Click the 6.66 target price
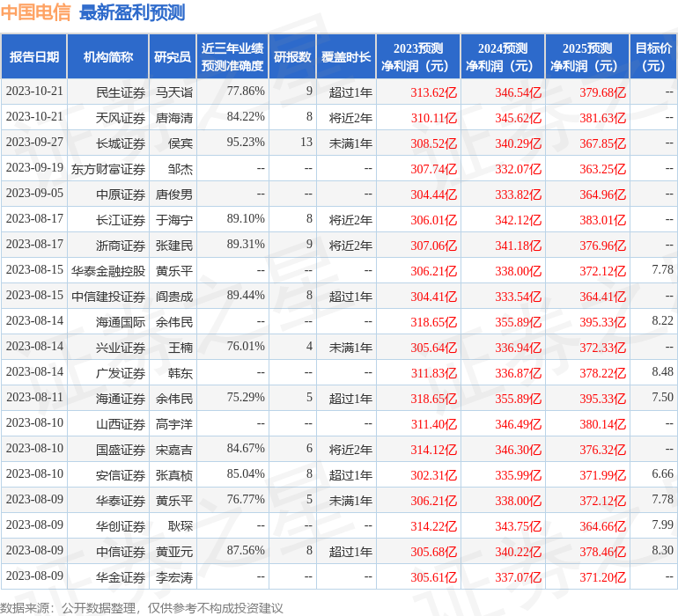The width and height of the screenshot is (678, 616). 662,473
